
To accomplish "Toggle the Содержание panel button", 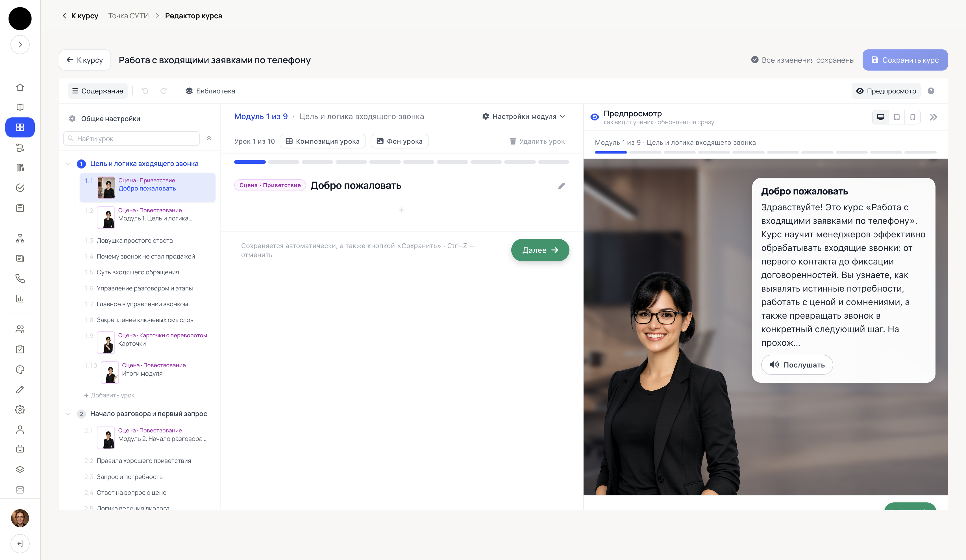I will pos(98,91).
